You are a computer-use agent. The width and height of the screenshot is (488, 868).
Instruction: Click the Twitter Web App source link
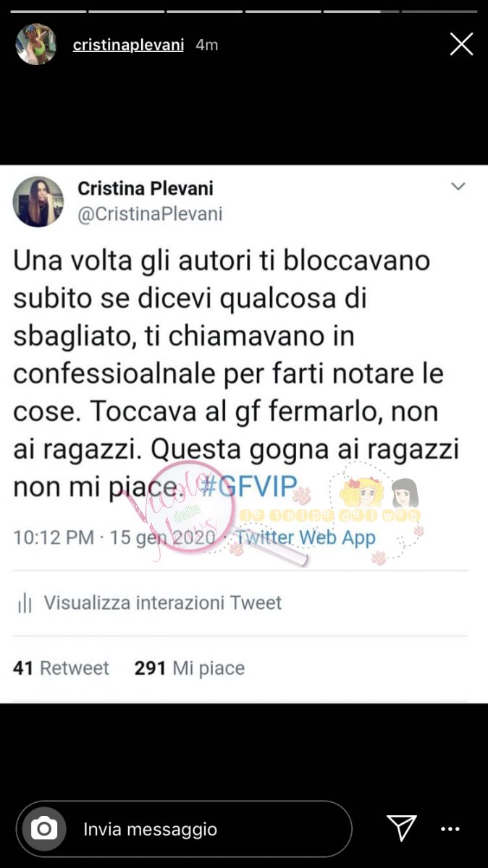306,537
